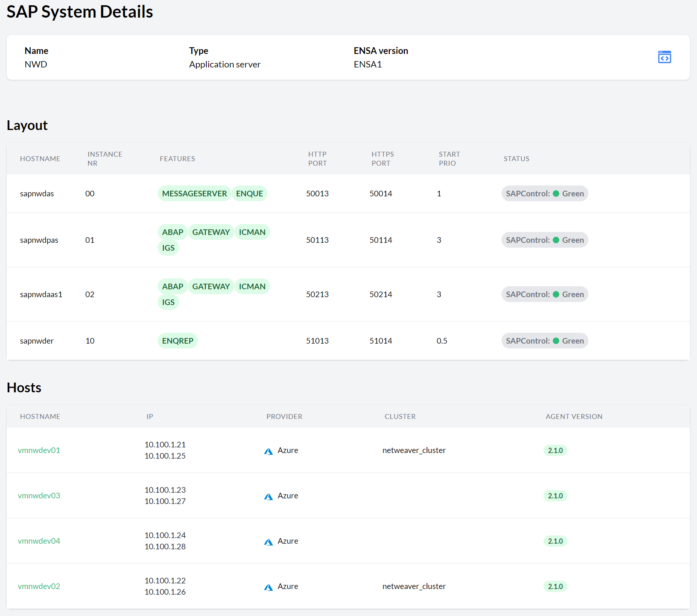Open the vmnwdev01 host link

pyautogui.click(x=39, y=450)
